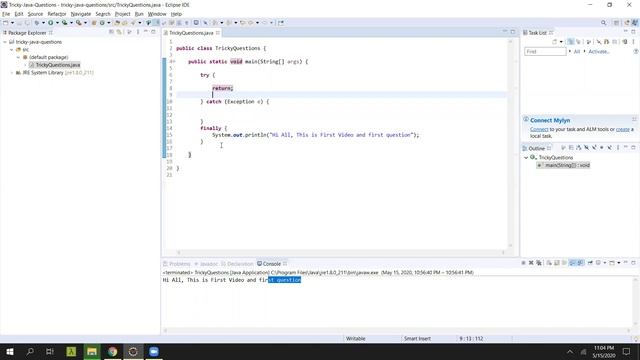Open the Window menu
Screen dimensions: 640x360
pos(157,14)
